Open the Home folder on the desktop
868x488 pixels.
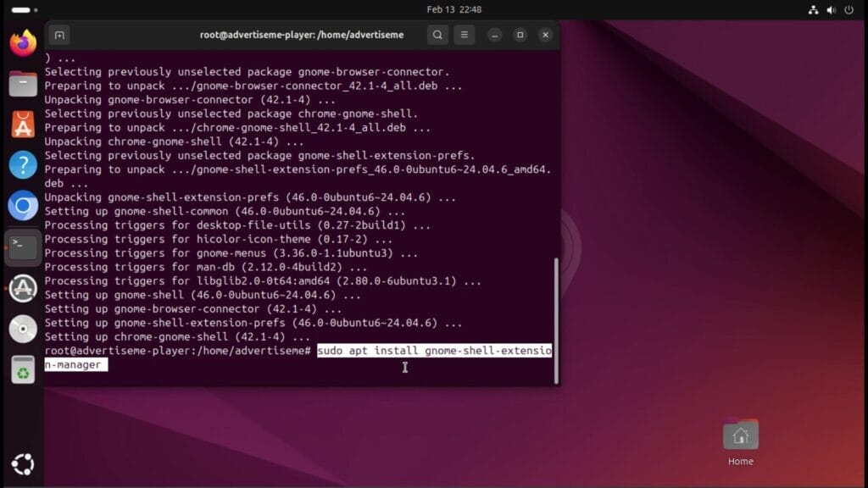(739, 436)
